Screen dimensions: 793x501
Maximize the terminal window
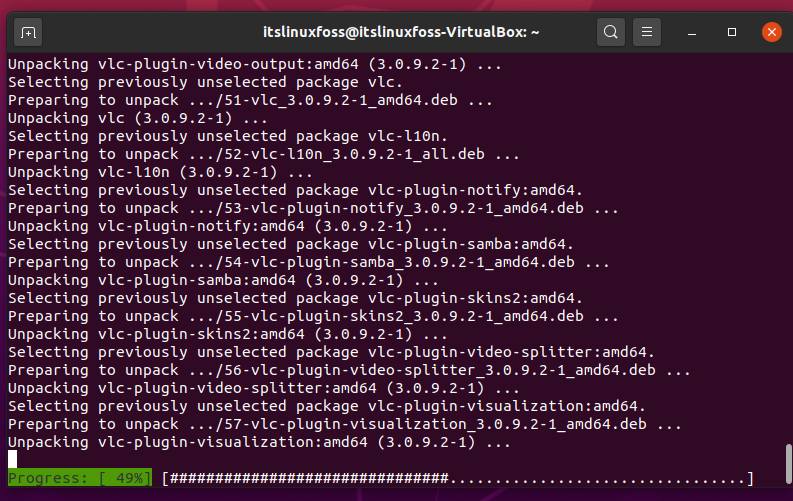(x=731, y=32)
